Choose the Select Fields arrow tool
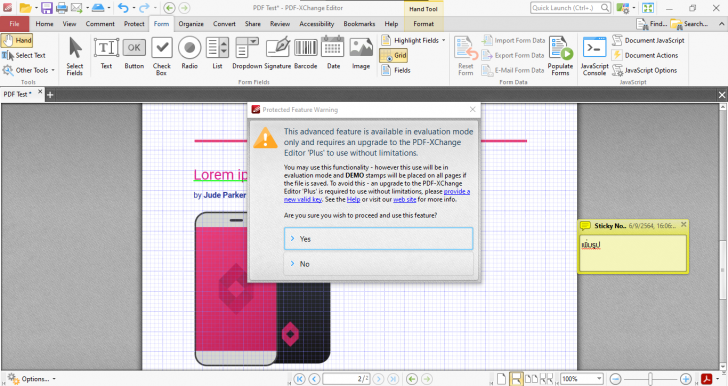Screen dimensions: 728x386 pos(75,56)
